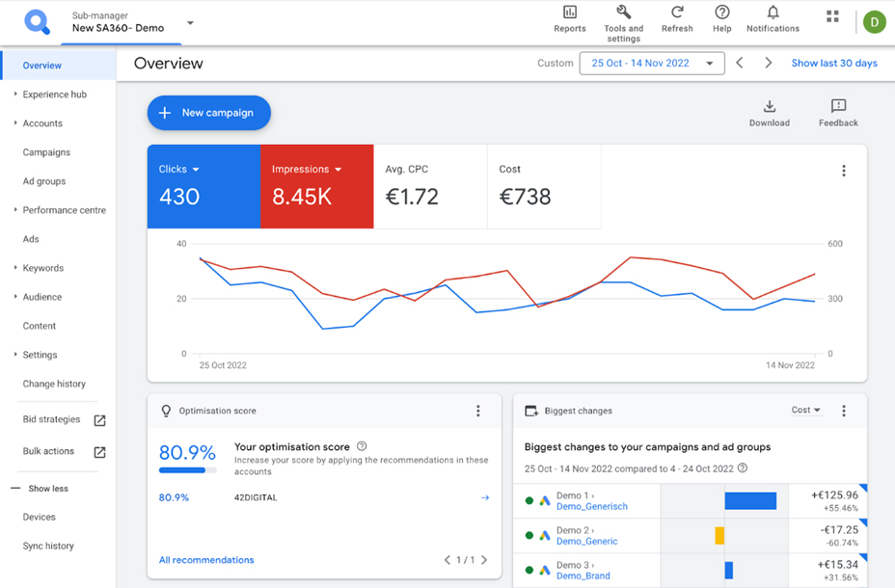Open Tools and settings wrench icon
895x588 pixels.
[623, 12]
